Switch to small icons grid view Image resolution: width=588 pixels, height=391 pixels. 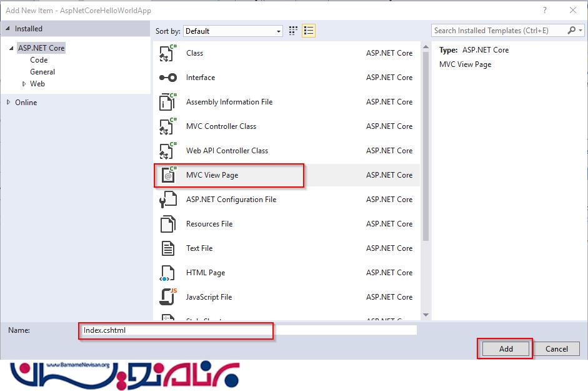click(x=294, y=31)
